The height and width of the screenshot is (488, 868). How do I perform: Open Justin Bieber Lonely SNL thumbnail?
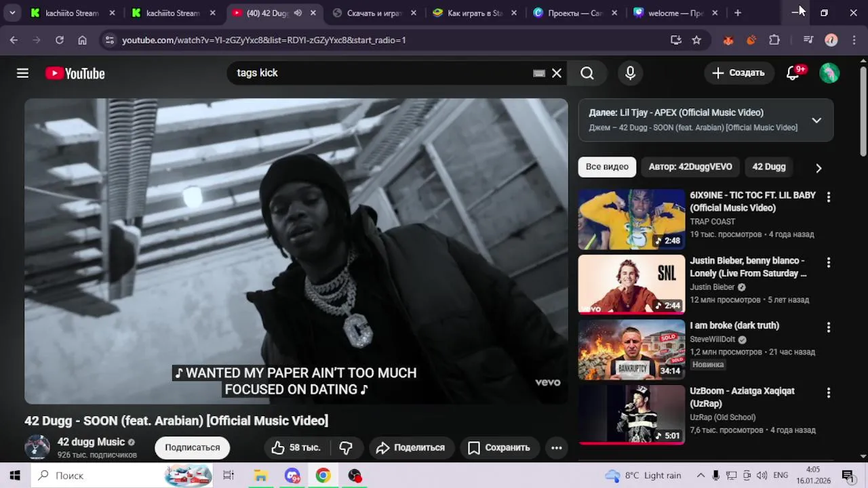point(631,285)
